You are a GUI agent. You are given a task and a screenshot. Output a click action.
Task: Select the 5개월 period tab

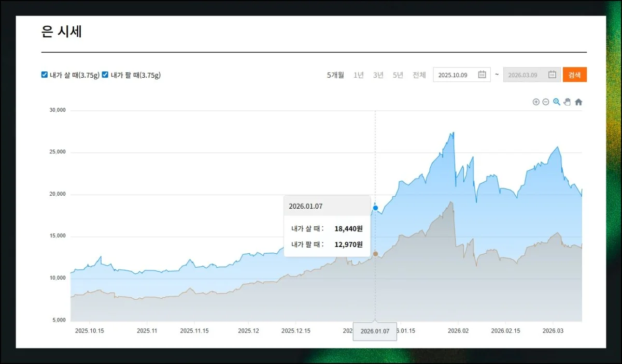(x=335, y=75)
